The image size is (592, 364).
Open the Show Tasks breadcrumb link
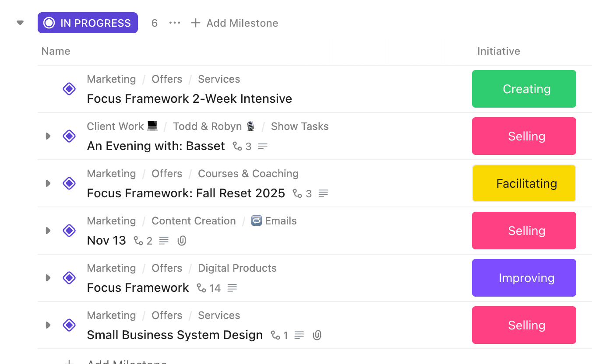(x=300, y=126)
